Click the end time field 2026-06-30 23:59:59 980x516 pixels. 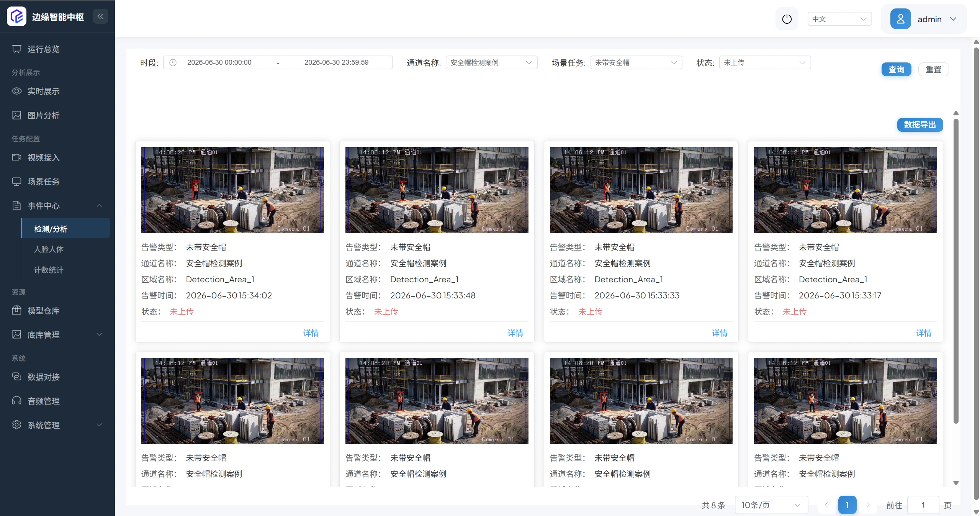coord(337,62)
